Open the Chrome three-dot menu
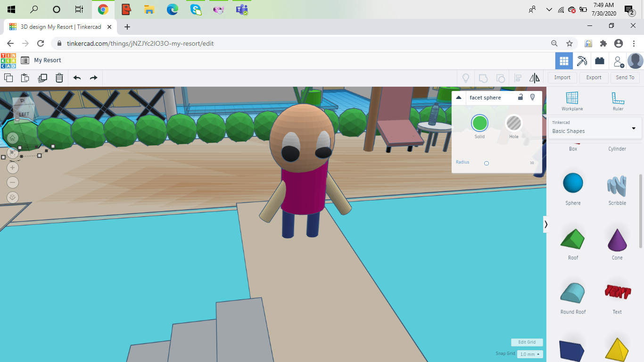 [x=634, y=43]
